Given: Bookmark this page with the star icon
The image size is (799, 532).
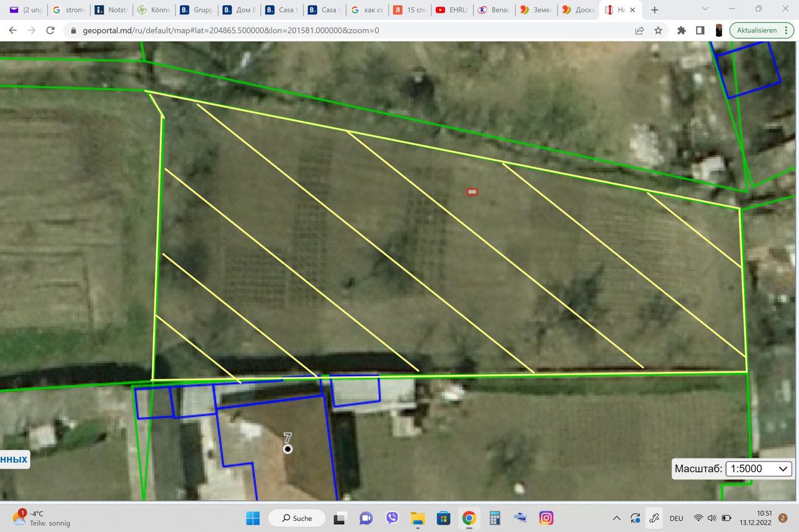Looking at the screenshot, I should [658, 31].
